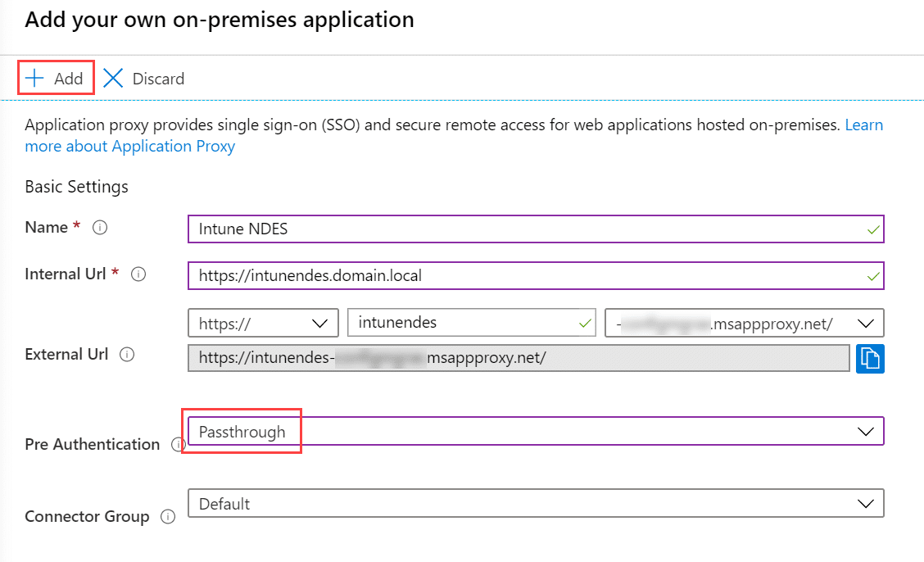
Task: Select the read-only External Url text box
Action: pyautogui.click(x=519, y=357)
